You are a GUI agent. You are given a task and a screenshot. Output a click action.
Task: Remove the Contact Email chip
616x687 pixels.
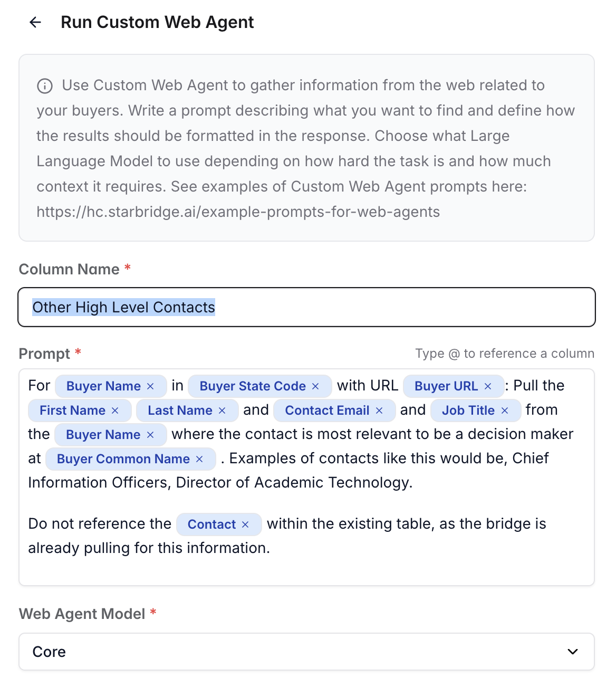pos(379,410)
